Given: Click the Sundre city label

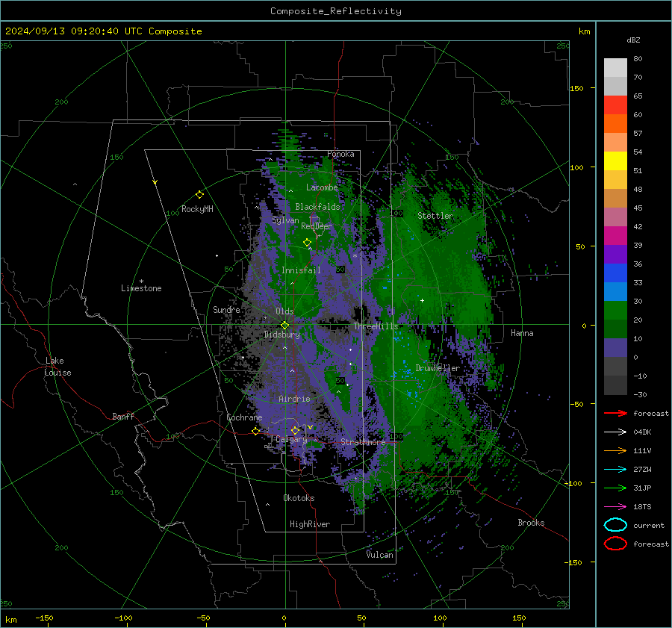Looking at the screenshot, I should coord(226,309).
